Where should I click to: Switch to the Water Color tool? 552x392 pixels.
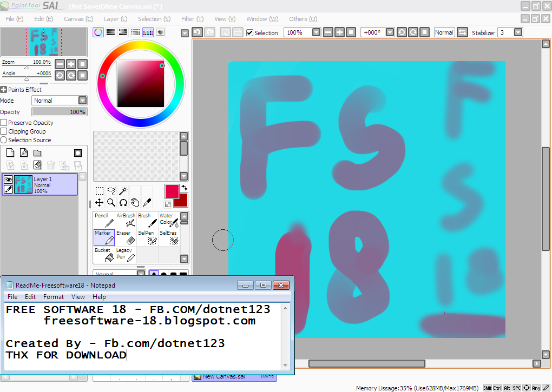click(168, 220)
